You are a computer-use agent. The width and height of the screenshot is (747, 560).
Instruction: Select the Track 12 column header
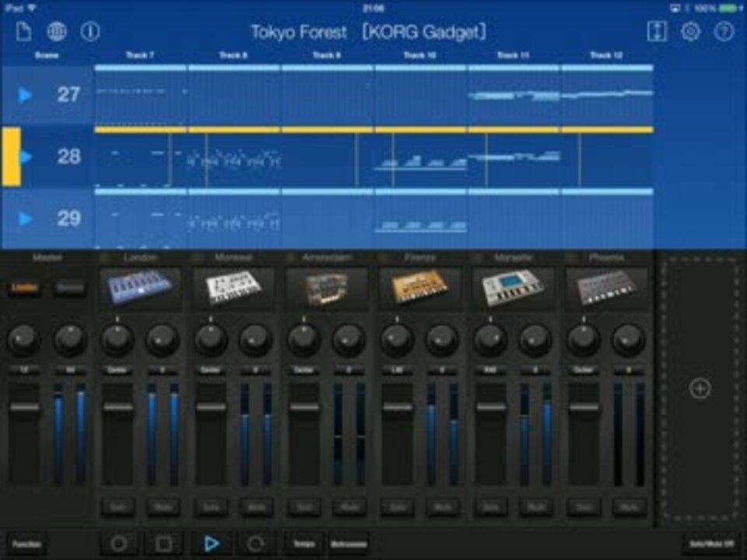pyautogui.click(x=606, y=55)
